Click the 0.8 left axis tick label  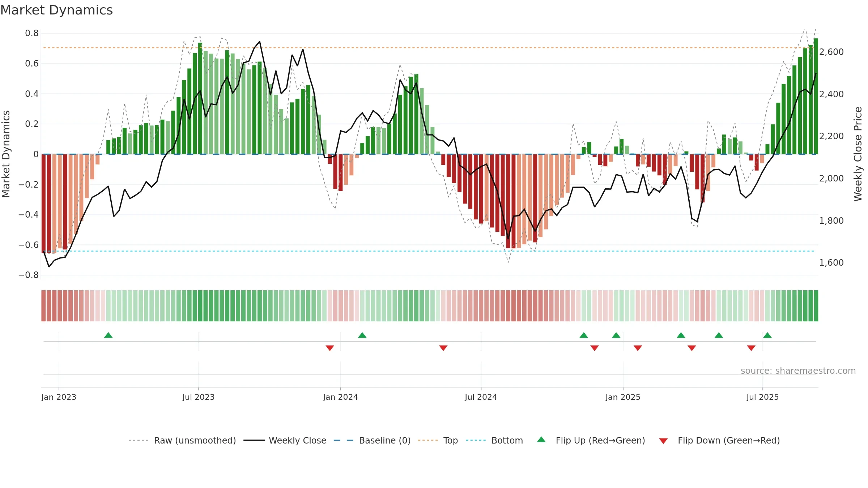32,33
